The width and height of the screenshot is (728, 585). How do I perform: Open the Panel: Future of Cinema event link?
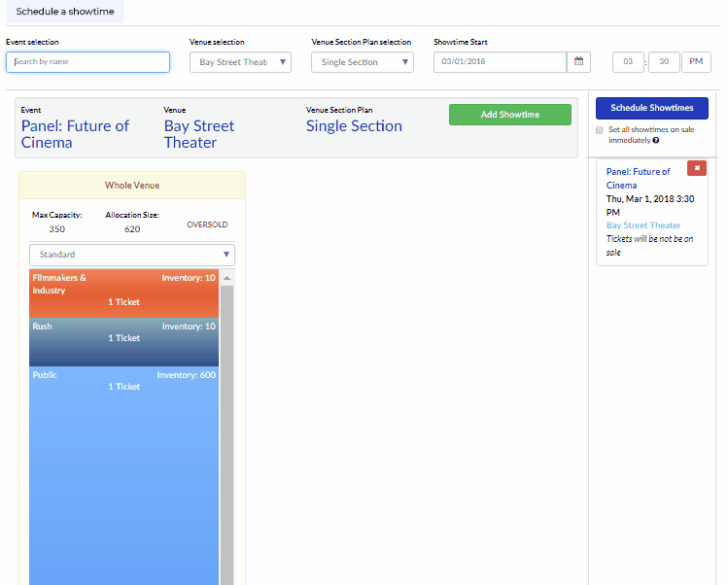tap(75, 134)
